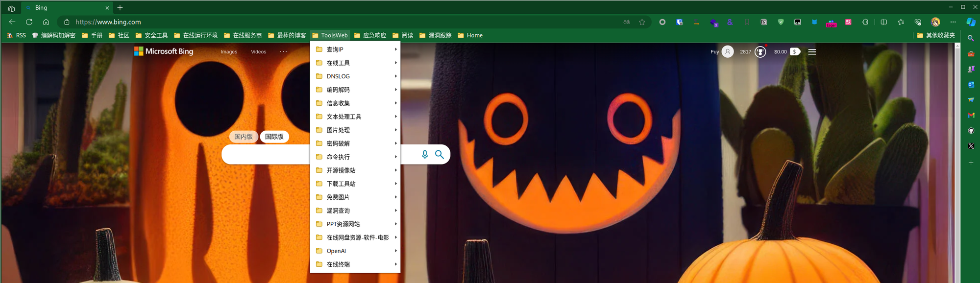The image size is (980, 283).
Task: Switch to 国内版 search mode
Action: point(244,137)
